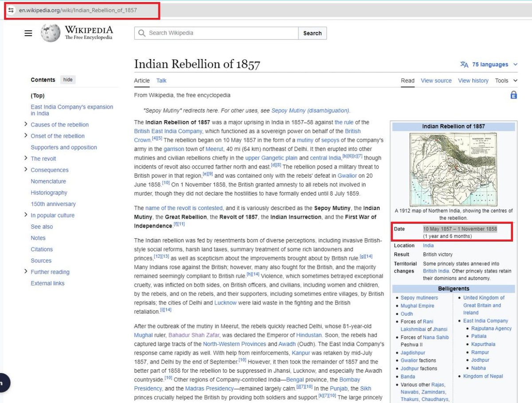Screen dimensions: 532x403
Task: Click the site info icon in address bar
Action: pos(12,10)
